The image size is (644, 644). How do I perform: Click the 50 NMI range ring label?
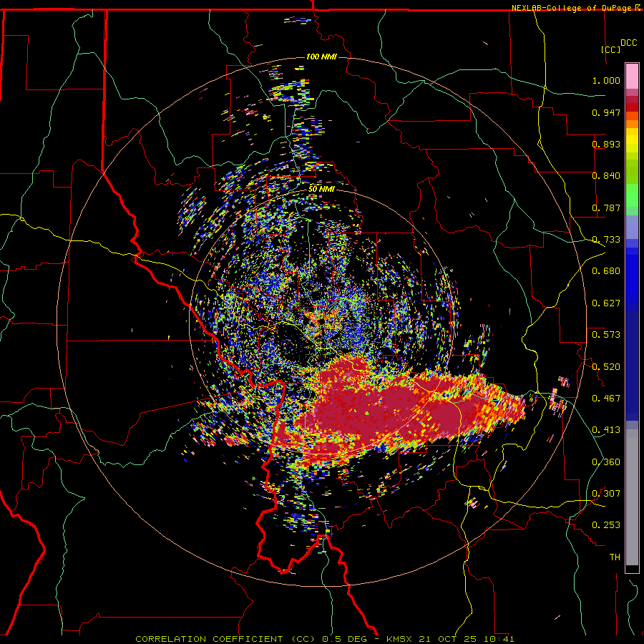click(x=321, y=189)
